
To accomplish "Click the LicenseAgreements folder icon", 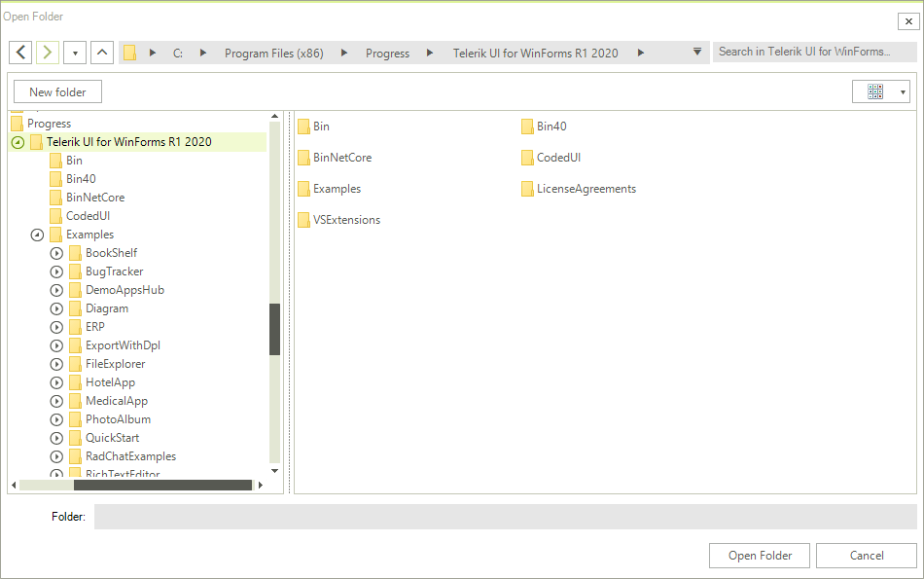I will (526, 189).
